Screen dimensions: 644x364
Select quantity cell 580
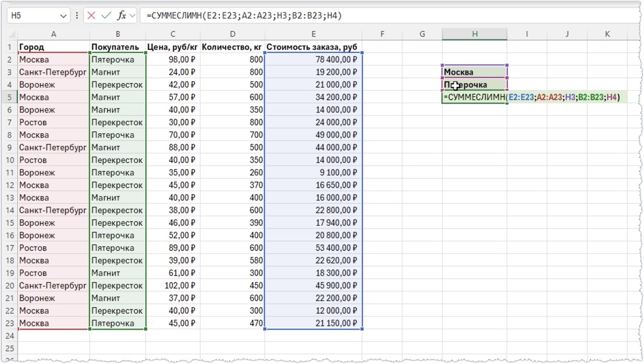pos(232,260)
